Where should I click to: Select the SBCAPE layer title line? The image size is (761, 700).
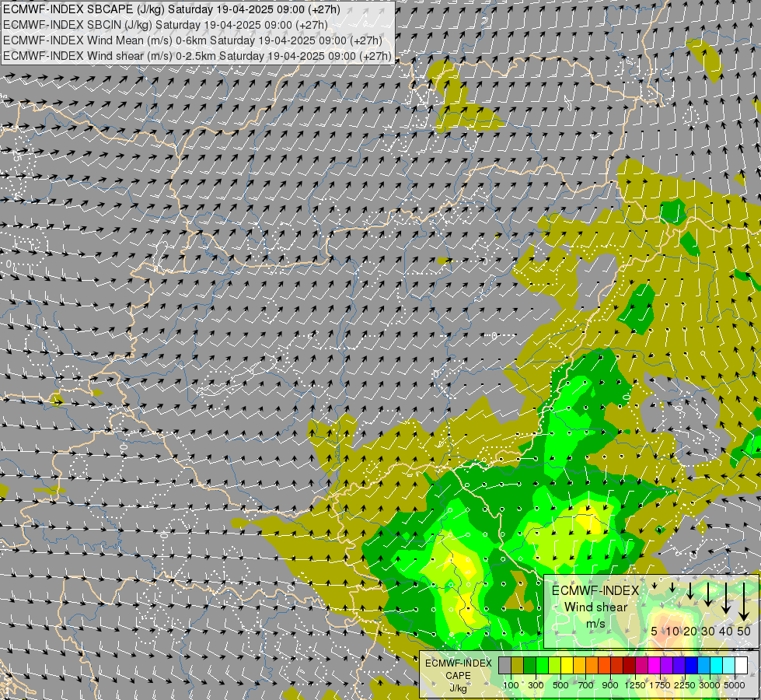(x=172, y=9)
